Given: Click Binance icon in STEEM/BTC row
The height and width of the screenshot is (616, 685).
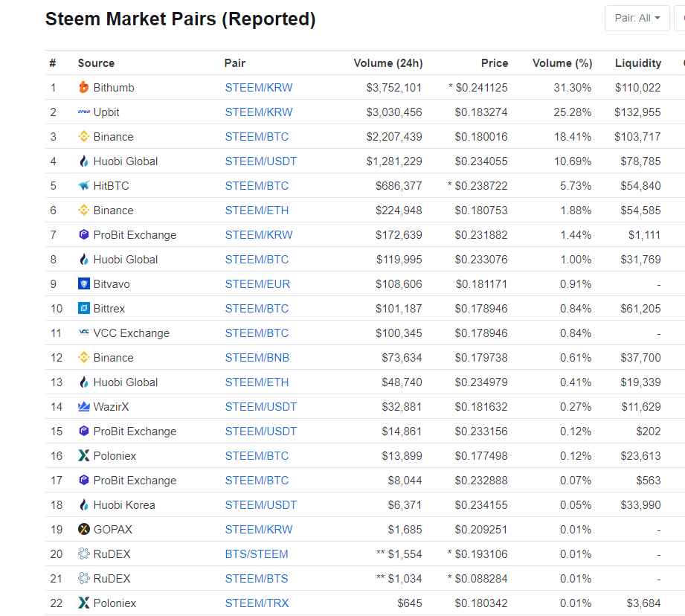Looking at the screenshot, I should (x=83, y=136).
